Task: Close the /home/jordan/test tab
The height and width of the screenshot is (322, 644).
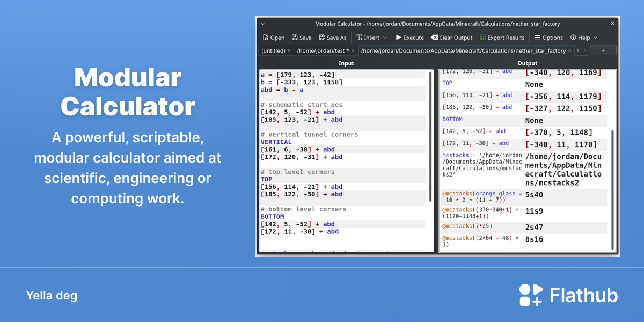Action: click(x=354, y=50)
